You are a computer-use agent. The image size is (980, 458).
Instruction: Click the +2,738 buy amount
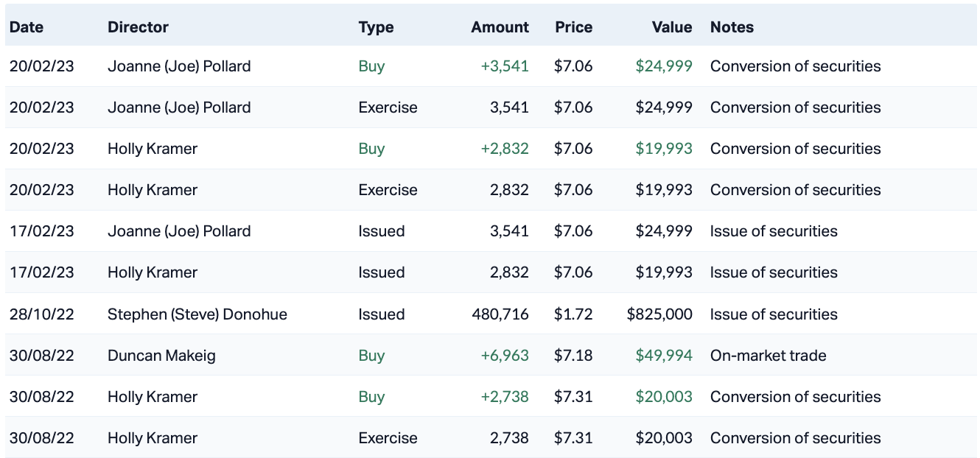505,397
